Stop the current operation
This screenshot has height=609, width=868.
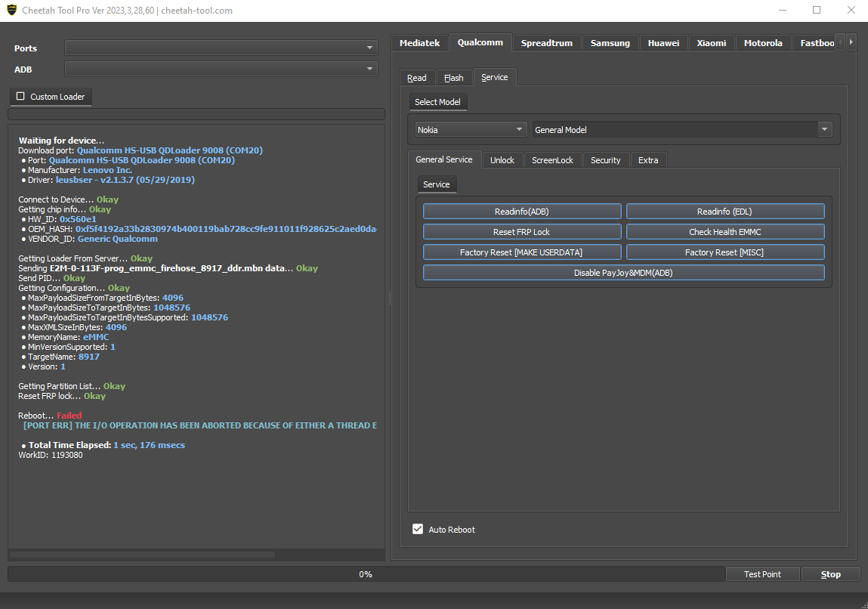[x=830, y=574]
